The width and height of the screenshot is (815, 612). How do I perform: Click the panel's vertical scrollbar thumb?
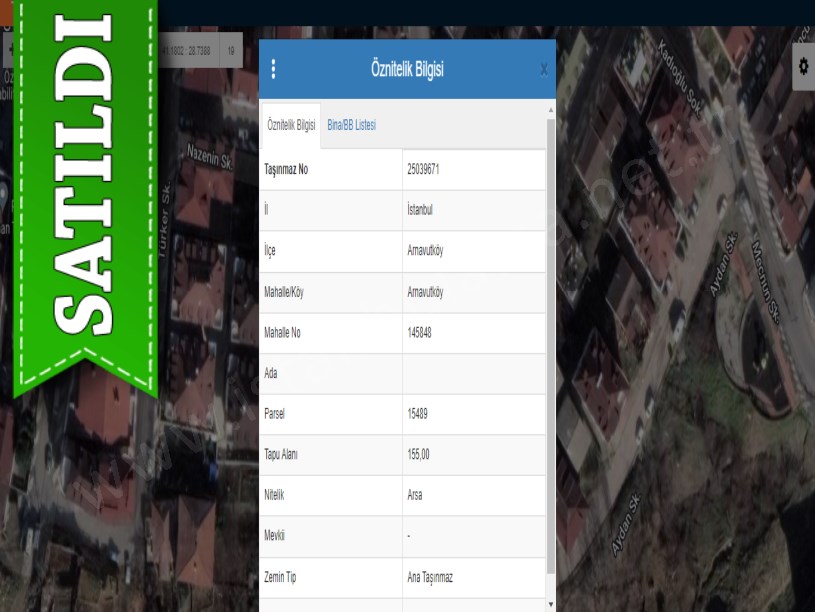pos(550,340)
